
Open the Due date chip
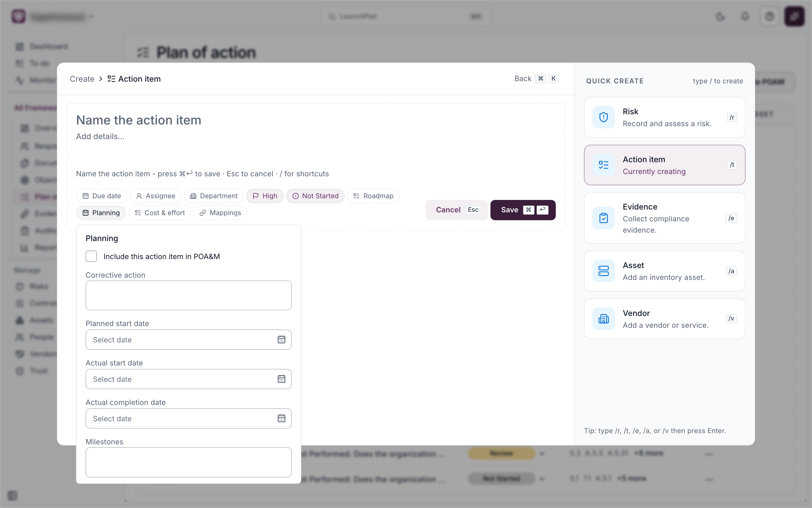pyautogui.click(x=101, y=196)
